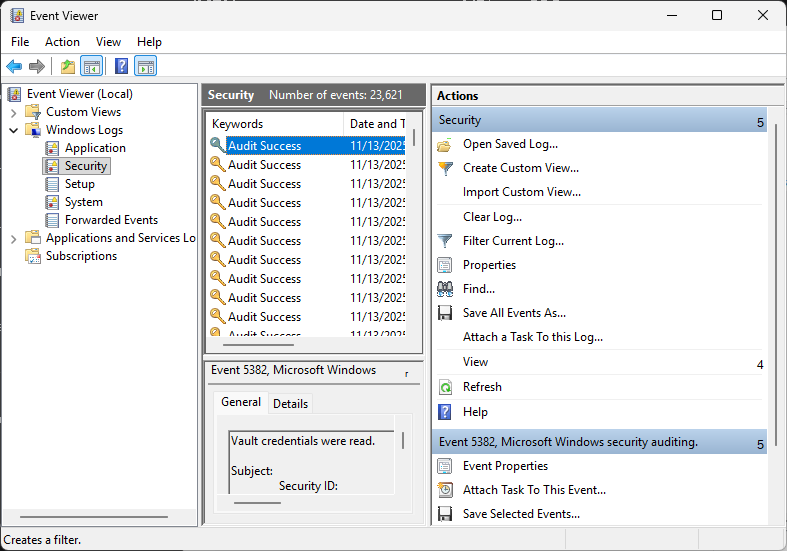Click the Find binoculars icon

(445, 289)
